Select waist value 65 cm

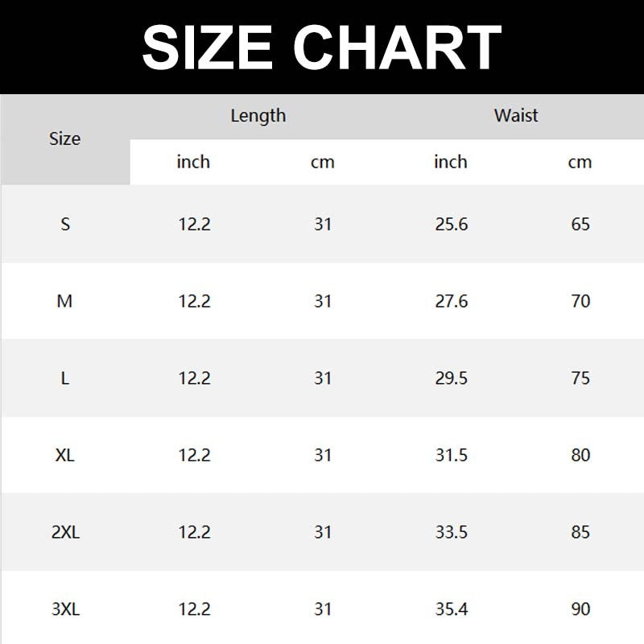coord(580,224)
